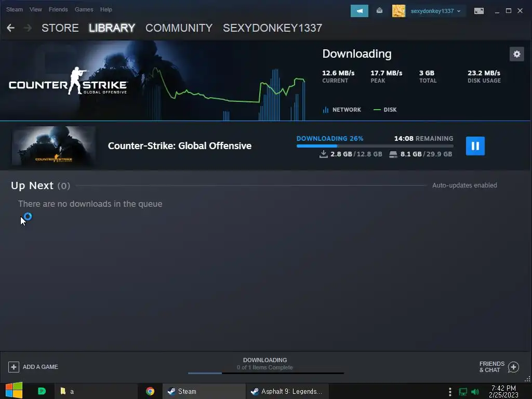Go to the LIBRARY tab
Viewport: 532px width, 399px height.
coord(112,28)
